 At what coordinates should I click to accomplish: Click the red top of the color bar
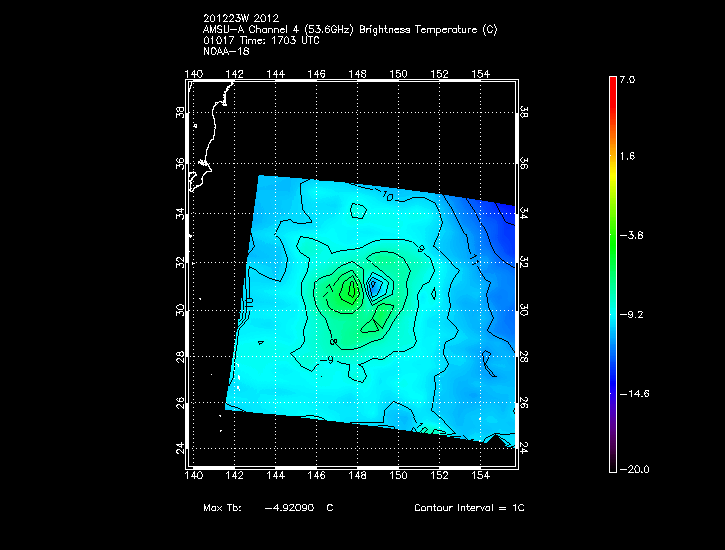click(612, 84)
